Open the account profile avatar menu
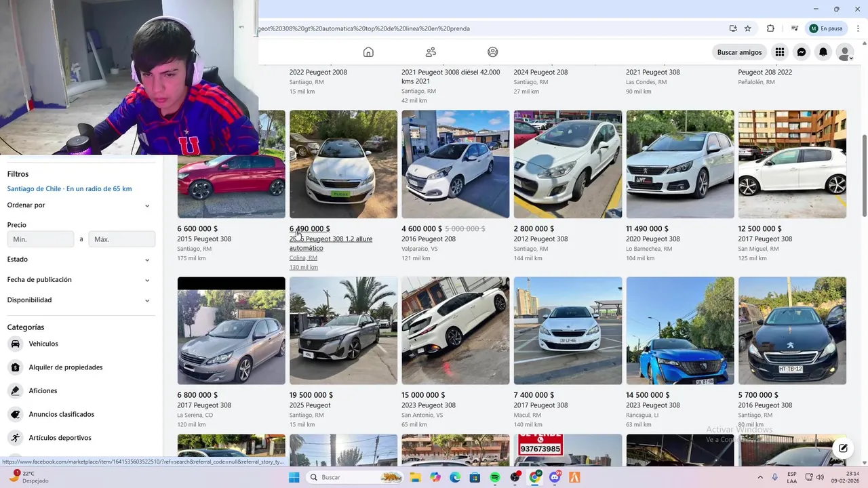 tap(845, 52)
